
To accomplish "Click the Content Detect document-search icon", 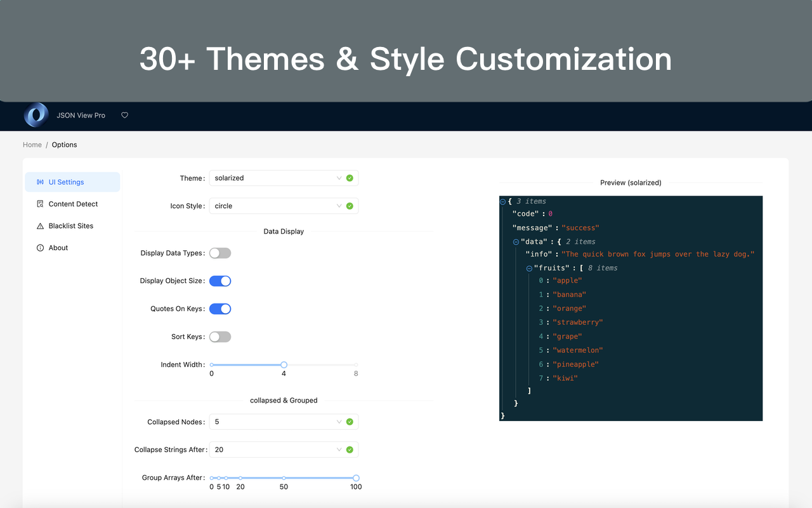I will [x=39, y=203].
